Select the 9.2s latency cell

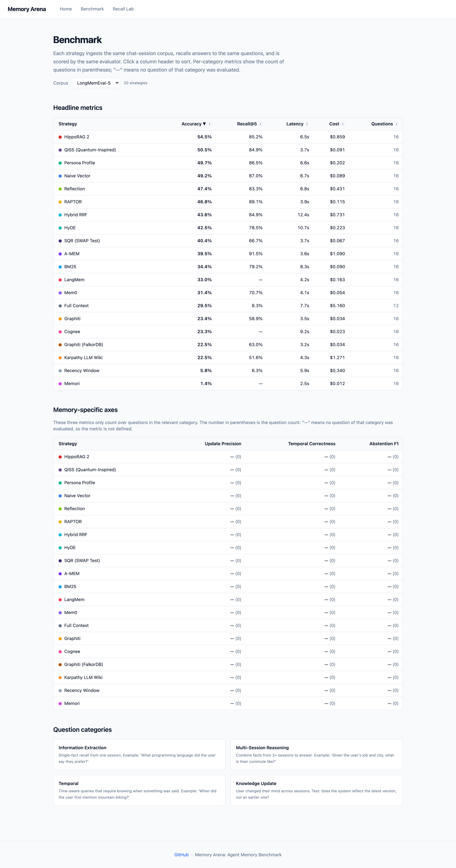coord(305,332)
